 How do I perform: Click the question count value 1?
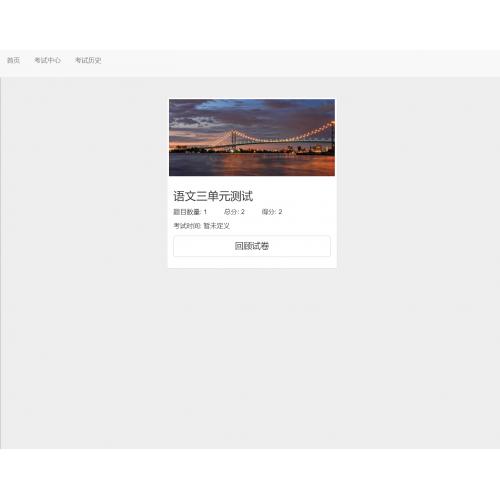tap(205, 212)
